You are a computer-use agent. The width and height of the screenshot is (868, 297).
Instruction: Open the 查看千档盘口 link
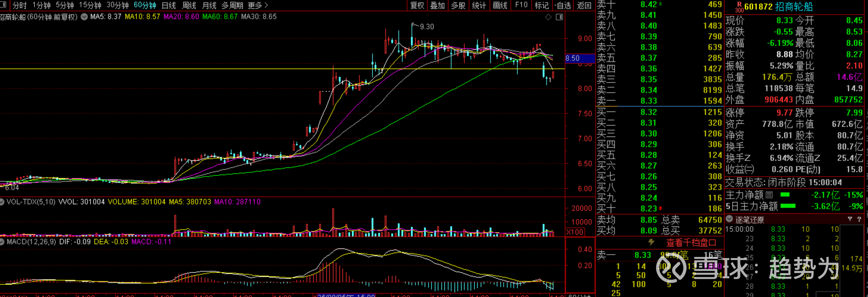(691, 242)
